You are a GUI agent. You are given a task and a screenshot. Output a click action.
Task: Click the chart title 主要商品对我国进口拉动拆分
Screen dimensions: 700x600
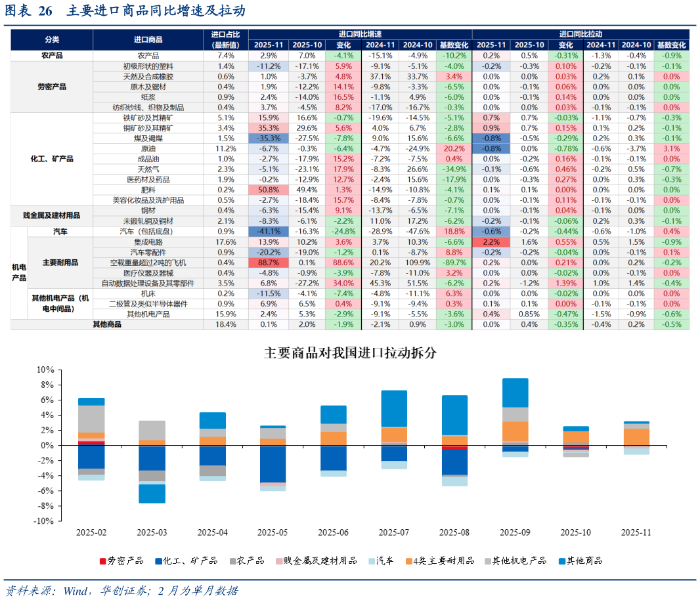tap(350, 353)
